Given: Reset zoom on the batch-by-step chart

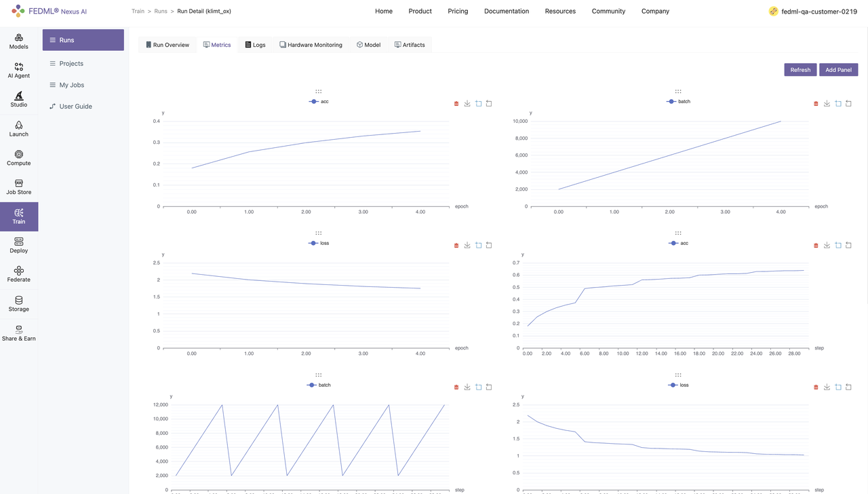Looking at the screenshot, I should click(x=489, y=387).
